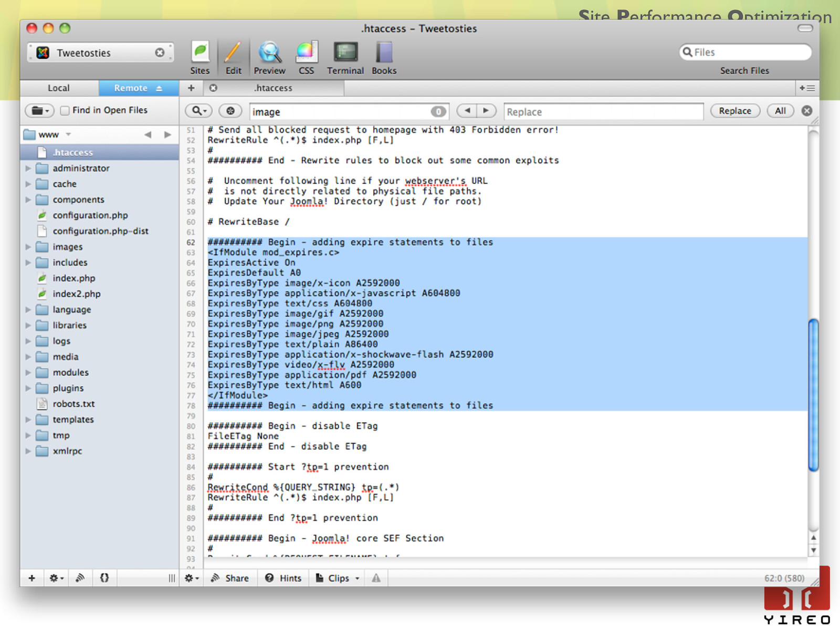Focus the Replace text field
Viewport: 840px width, 630px height.
603,111
